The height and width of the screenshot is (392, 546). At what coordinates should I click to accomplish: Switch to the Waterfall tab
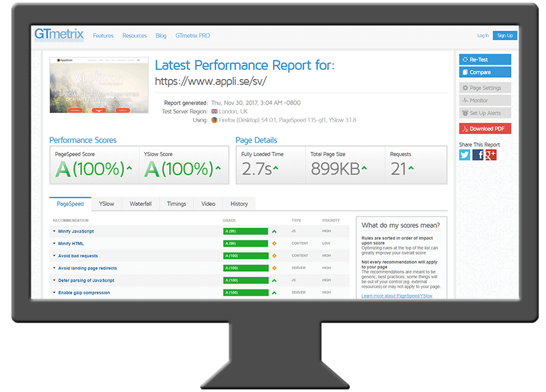point(140,204)
